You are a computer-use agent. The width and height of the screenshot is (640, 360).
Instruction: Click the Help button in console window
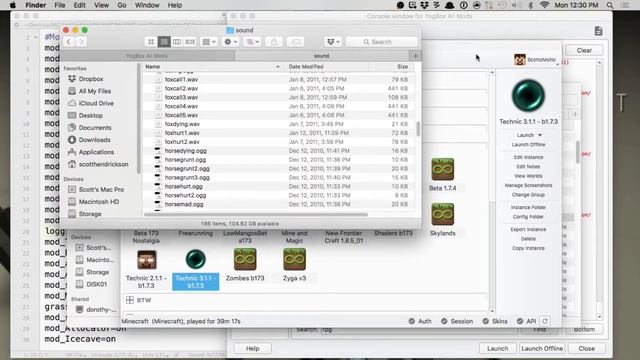click(x=252, y=349)
